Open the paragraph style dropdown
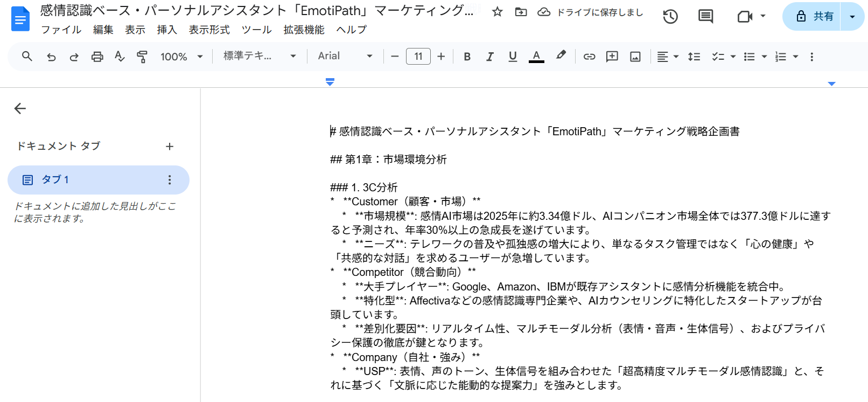Image resolution: width=868 pixels, height=402 pixels. pyautogui.click(x=260, y=56)
